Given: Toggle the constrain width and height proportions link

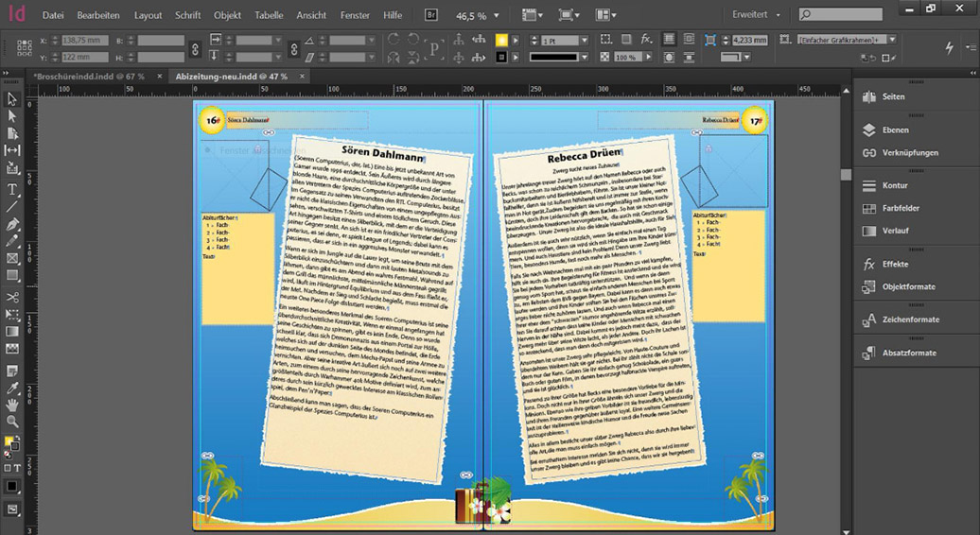Looking at the screenshot, I should pyautogui.click(x=195, y=48).
